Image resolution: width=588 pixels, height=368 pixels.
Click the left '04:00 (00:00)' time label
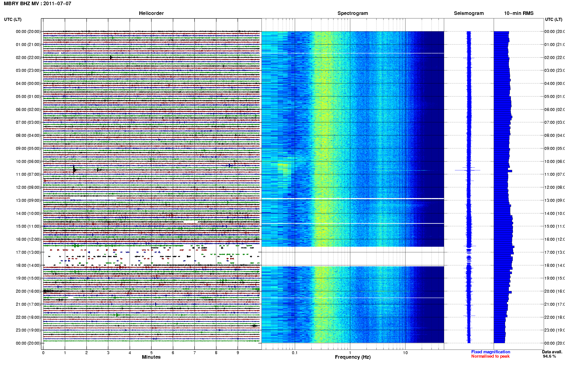[28, 83]
